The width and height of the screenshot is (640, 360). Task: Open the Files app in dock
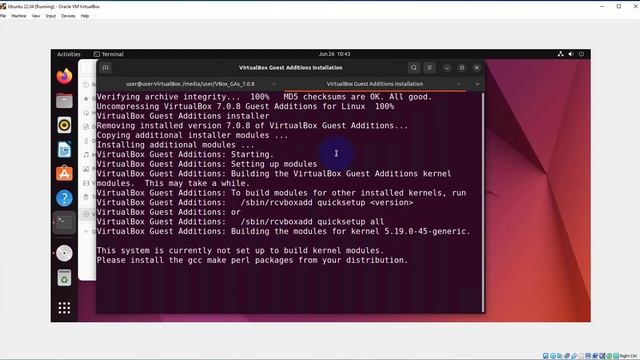[64, 101]
